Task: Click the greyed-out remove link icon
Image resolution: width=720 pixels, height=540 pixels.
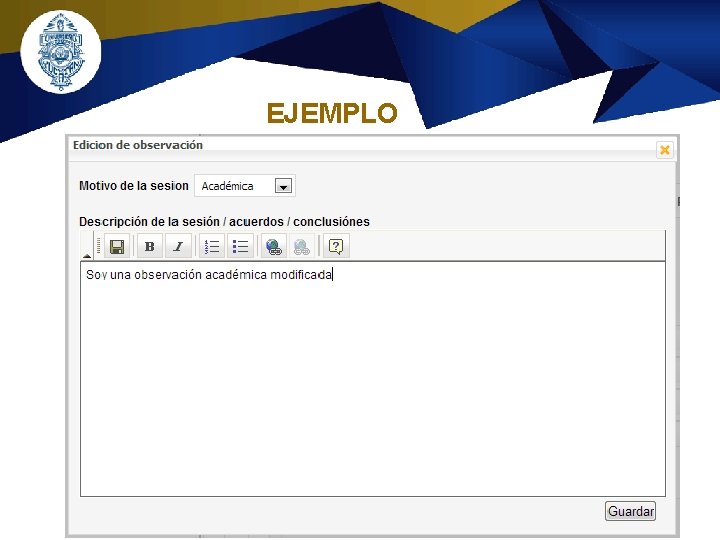Action: click(x=302, y=247)
